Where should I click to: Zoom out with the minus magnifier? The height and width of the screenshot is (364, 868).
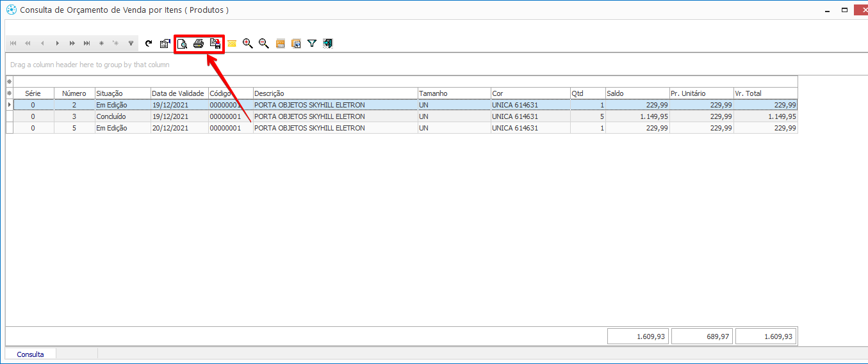pyautogui.click(x=263, y=44)
